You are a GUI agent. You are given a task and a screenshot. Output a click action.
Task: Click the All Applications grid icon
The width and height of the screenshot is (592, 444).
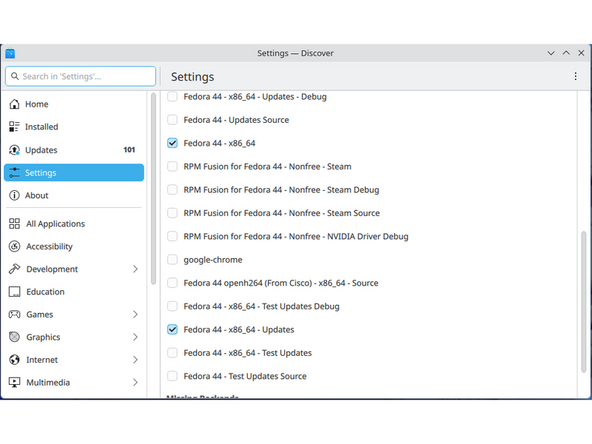pyautogui.click(x=14, y=224)
